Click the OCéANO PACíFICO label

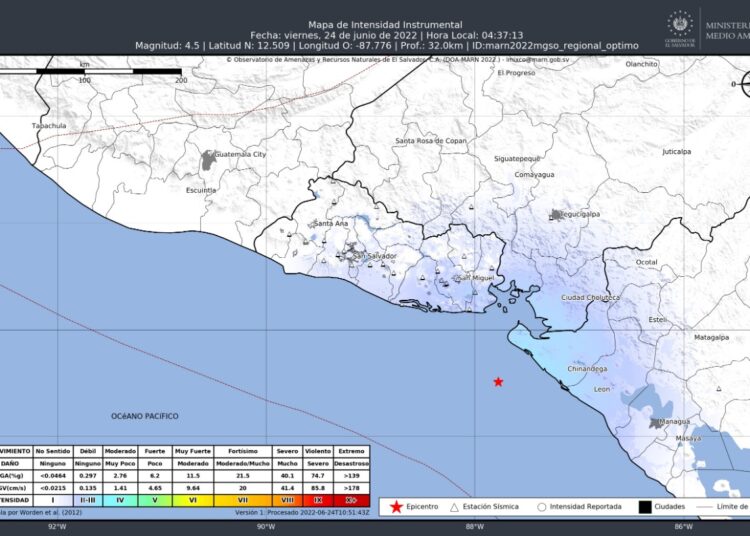coord(144,414)
